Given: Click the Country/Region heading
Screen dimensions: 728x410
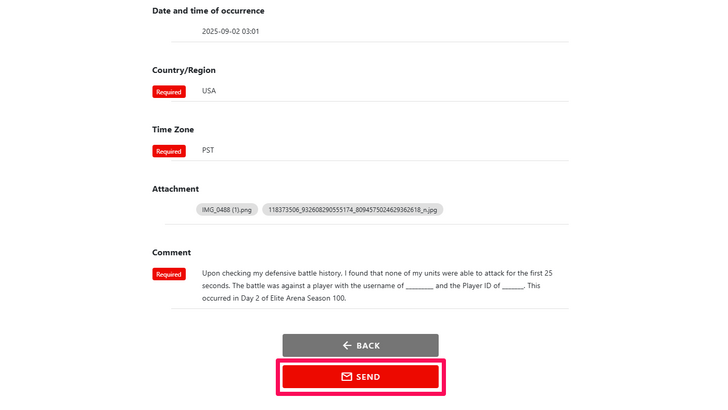Looking at the screenshot, I should pyautogui.click(x=184, y=70).
